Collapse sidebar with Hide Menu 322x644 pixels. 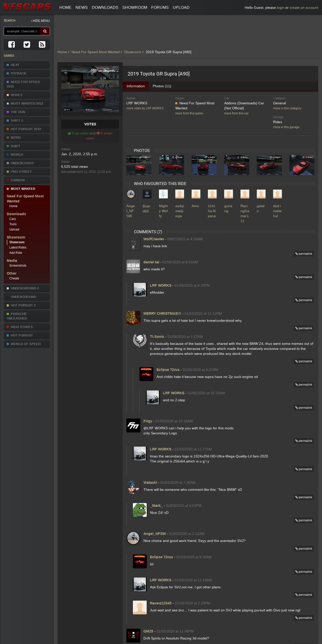40,21
